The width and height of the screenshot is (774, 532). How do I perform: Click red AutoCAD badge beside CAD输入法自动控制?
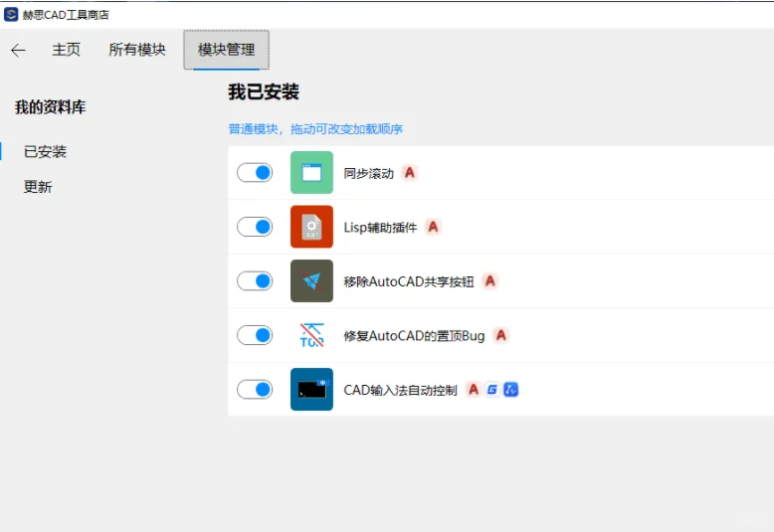(x=474, y=390)
